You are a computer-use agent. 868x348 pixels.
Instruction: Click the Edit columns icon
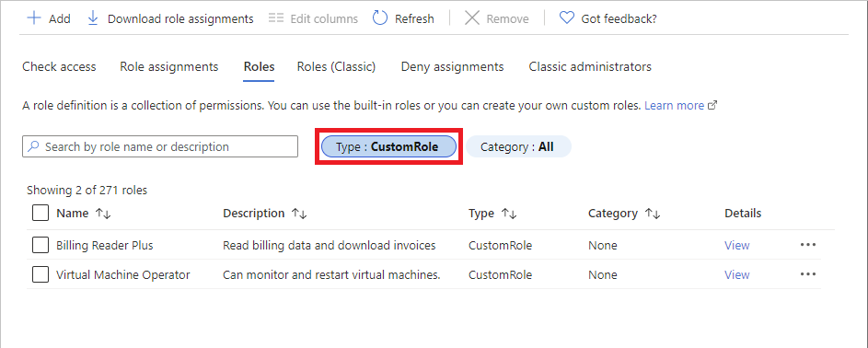275,18
